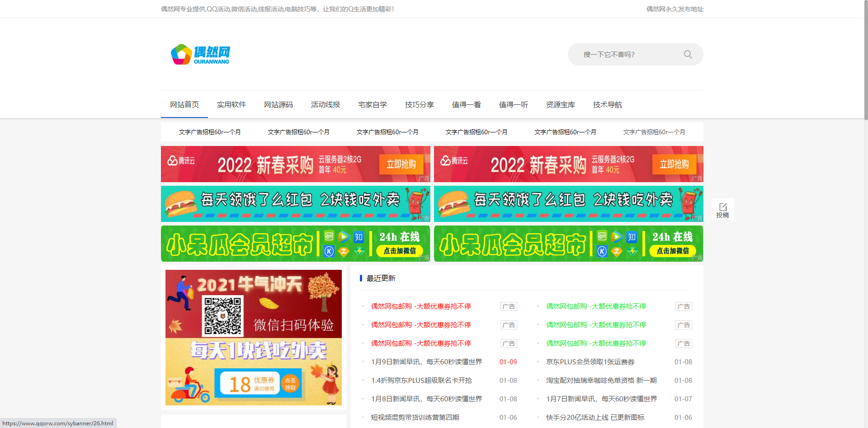Open left 每天领饿了么红包 banner
Viewport: 868px width, 428px height.
coord(296,204)
